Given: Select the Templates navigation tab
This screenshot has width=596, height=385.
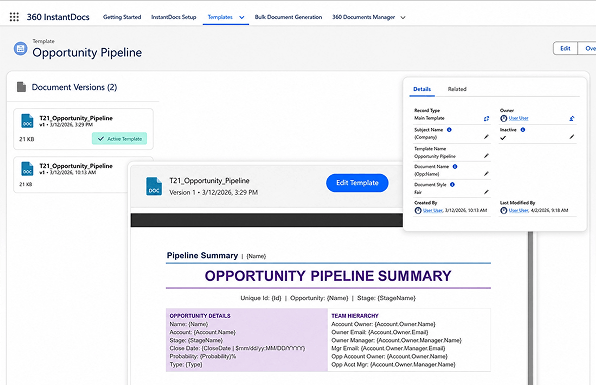Looking at the screenshot, I should click(220, 17).
